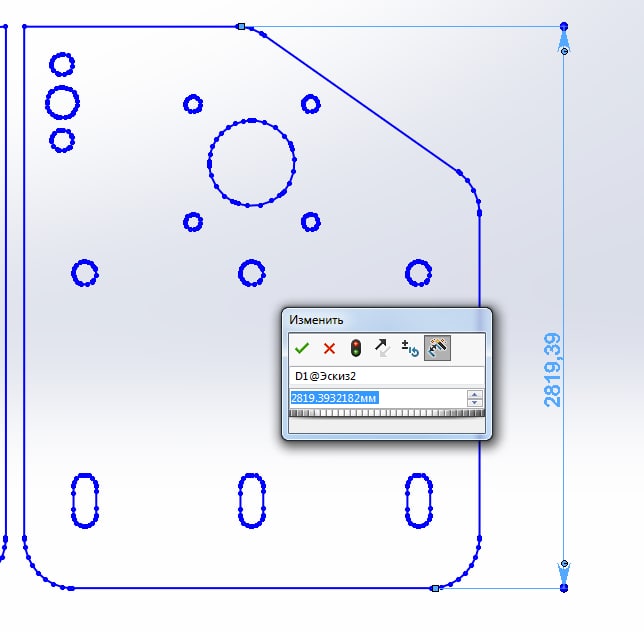Cancel the change with red X
The image size is (644, 632).
click(329, 348)
